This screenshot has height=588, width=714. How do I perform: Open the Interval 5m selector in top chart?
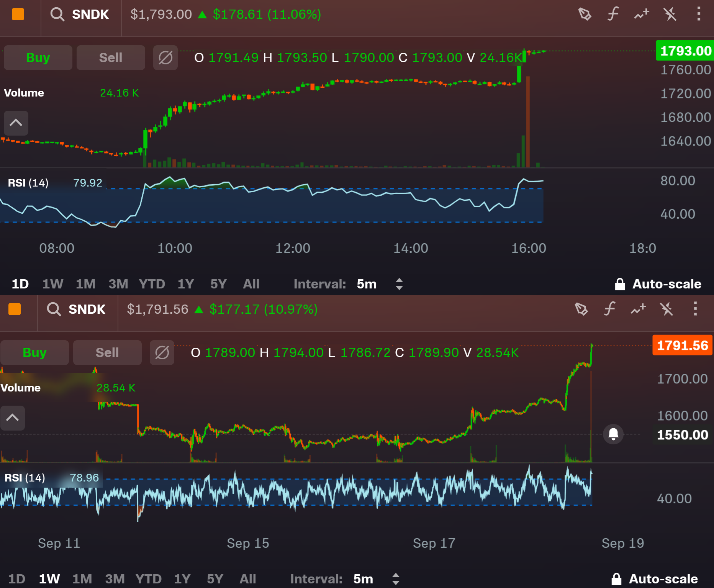379,284
